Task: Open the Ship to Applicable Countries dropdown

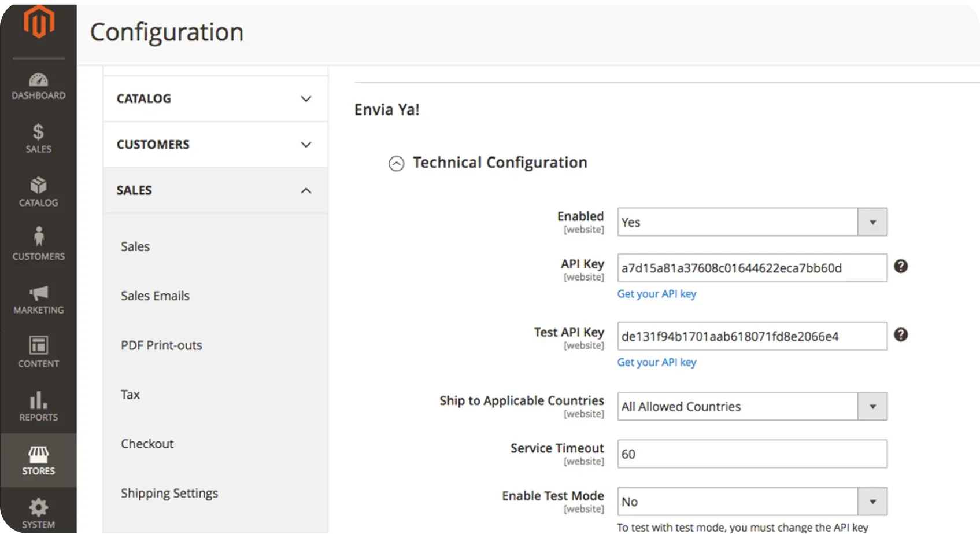Action: 752,407
